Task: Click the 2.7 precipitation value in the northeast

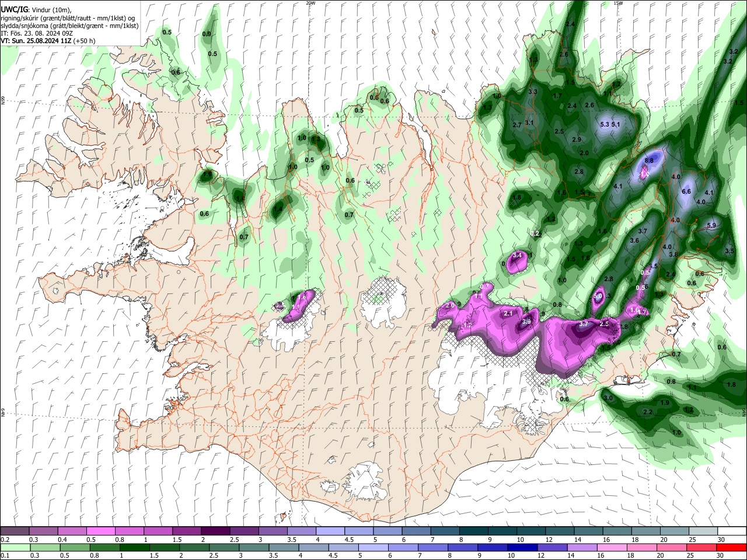Action: click(516, 125)
